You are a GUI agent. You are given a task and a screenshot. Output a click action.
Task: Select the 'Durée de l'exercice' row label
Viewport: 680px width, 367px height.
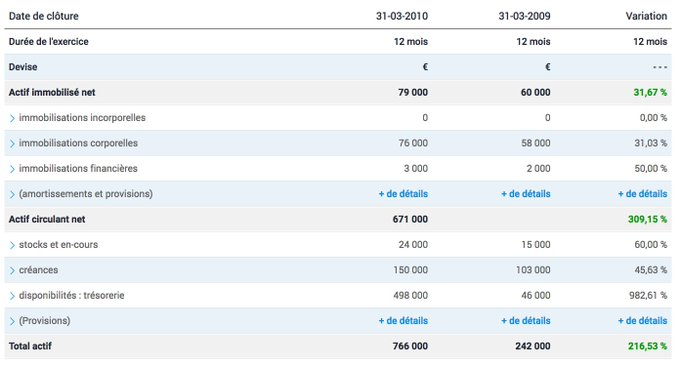[49, 42]
